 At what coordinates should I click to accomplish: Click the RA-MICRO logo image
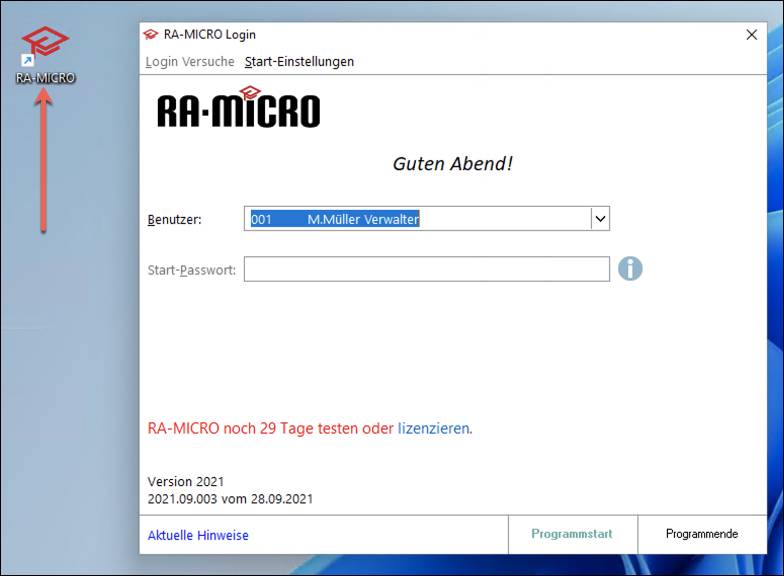[238, 107]
